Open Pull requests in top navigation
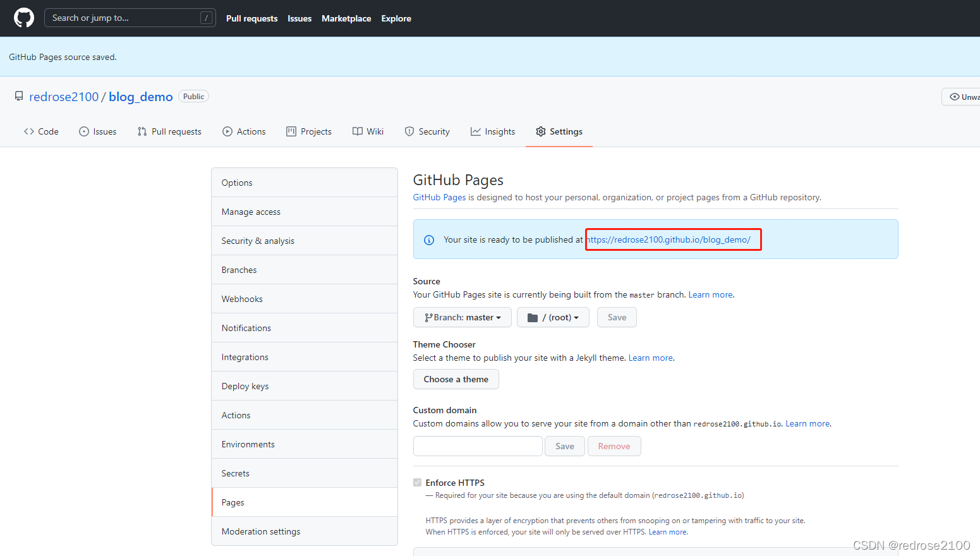This screenshot has width=980, height=556. (x=252, y=18)
